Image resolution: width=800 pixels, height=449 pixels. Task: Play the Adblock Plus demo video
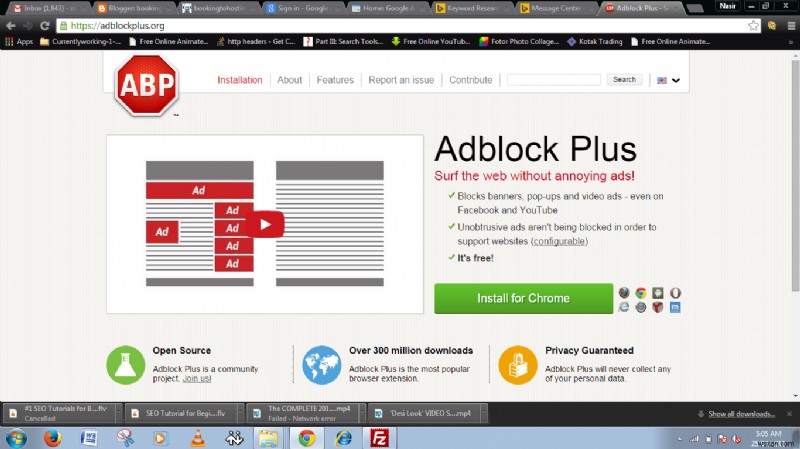pos(265,224)
